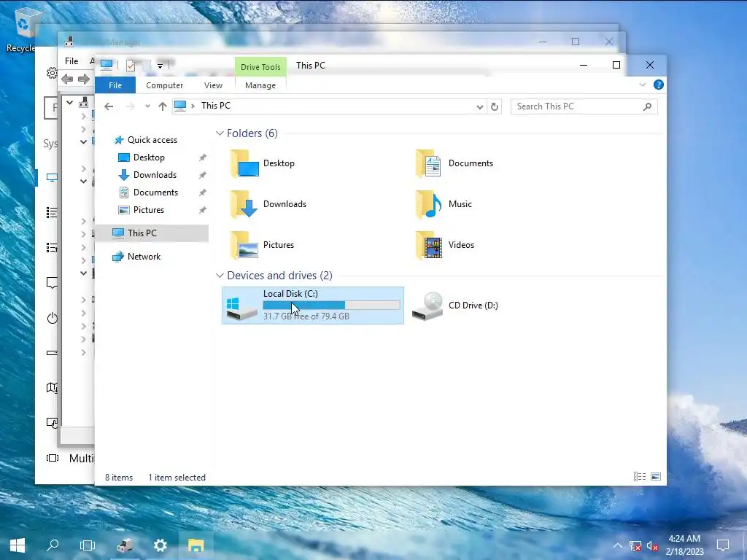747x560 pixels.
Task: Click the This PC system icon in title bar
Action: pyautogui.click(x=107, y=65)
